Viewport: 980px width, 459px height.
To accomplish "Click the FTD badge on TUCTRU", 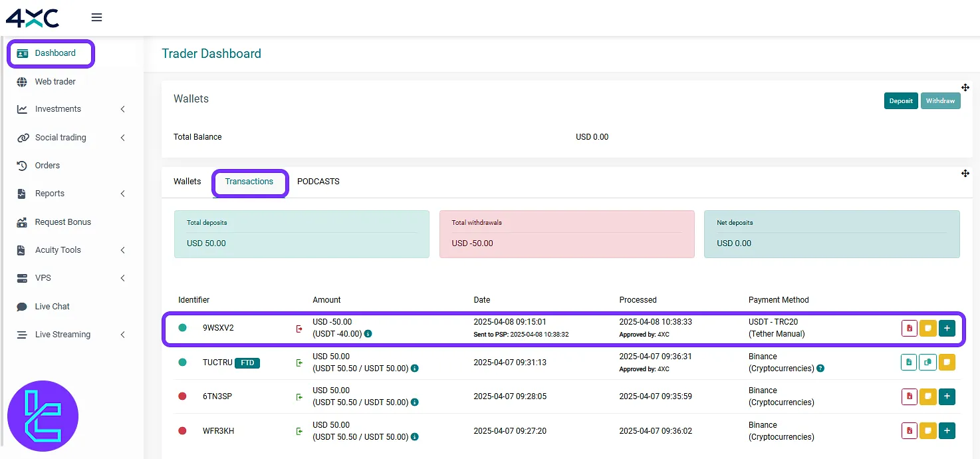I will [247, 363].
